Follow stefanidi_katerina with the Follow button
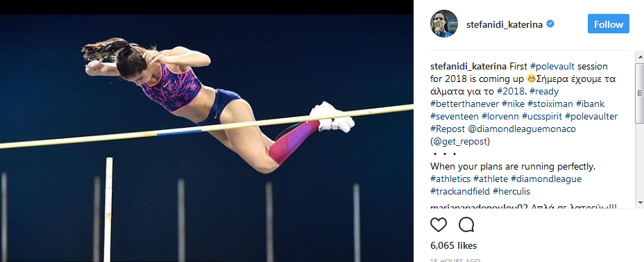The image size is (644, 262). [609, 24]
